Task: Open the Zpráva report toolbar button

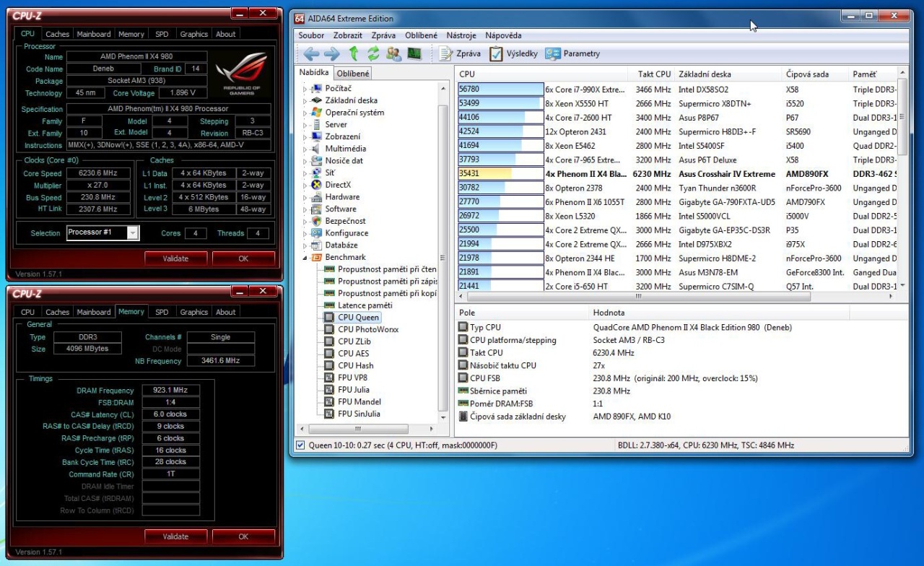Action: coord(460,53)
